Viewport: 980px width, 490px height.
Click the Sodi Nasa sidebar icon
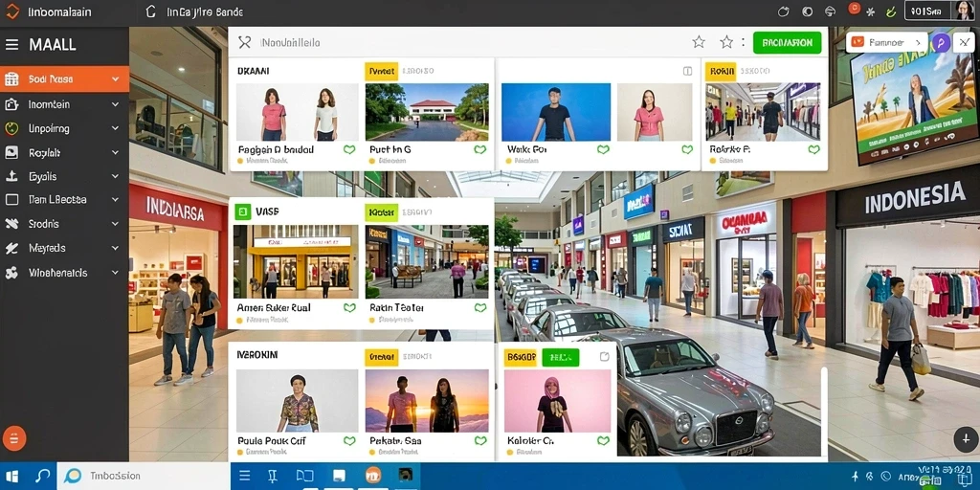point(11,79)
